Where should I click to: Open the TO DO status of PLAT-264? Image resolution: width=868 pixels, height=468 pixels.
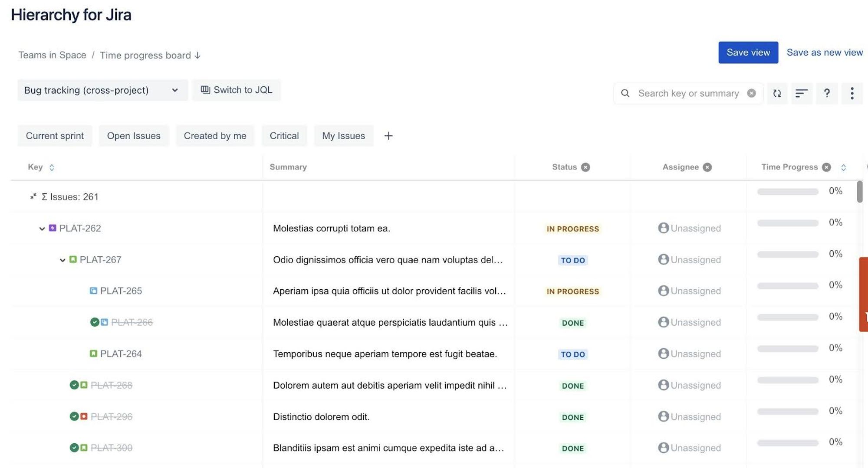[573, 354]
